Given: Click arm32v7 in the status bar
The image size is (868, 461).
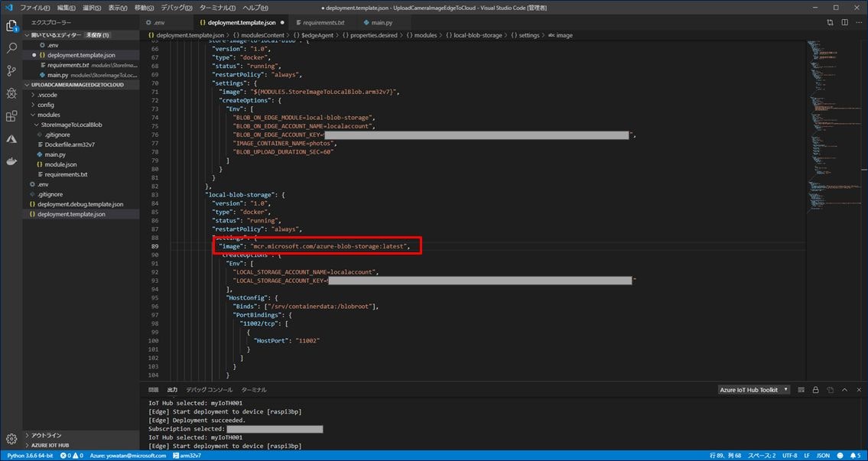Looking at the screenshot, I should pos(188,455).
